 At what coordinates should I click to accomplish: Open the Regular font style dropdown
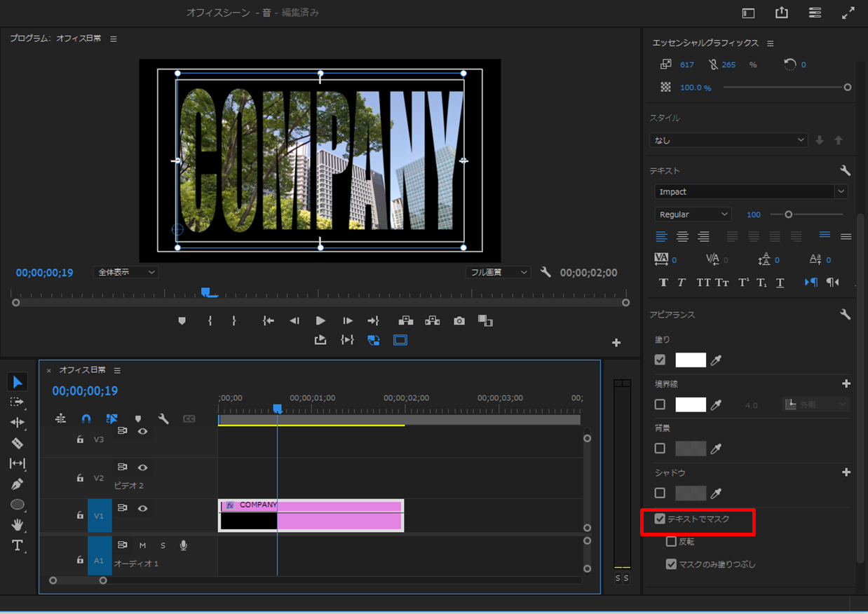724,214
